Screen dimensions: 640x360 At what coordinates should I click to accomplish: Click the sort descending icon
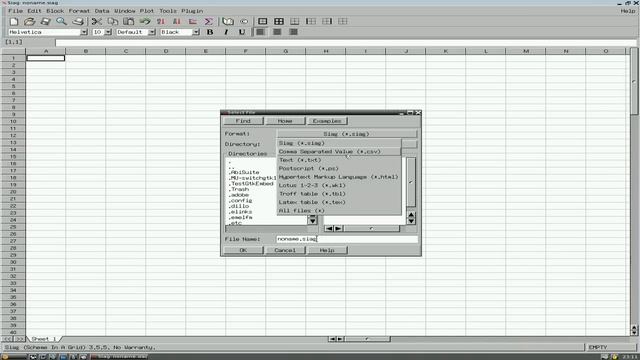point(177,21)
